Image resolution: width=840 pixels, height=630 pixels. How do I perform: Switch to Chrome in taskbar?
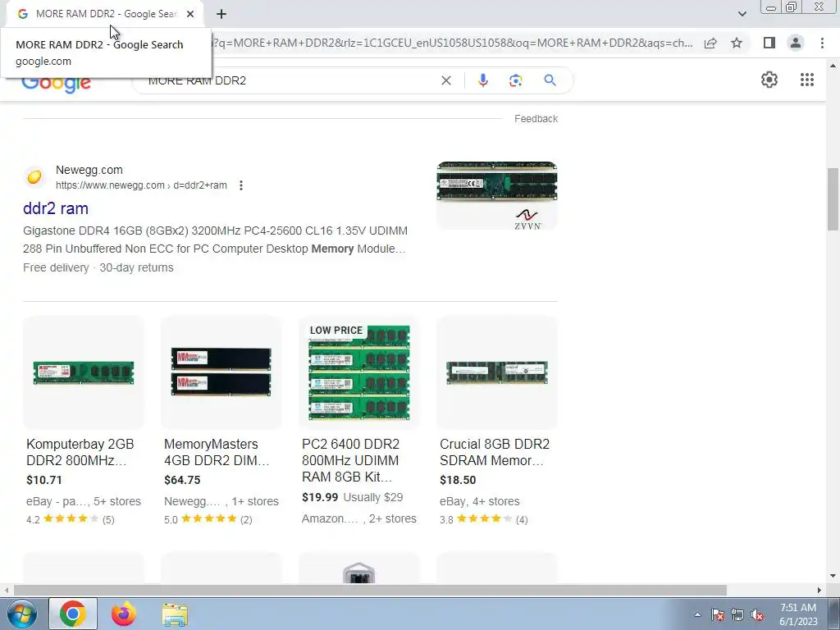73,614
